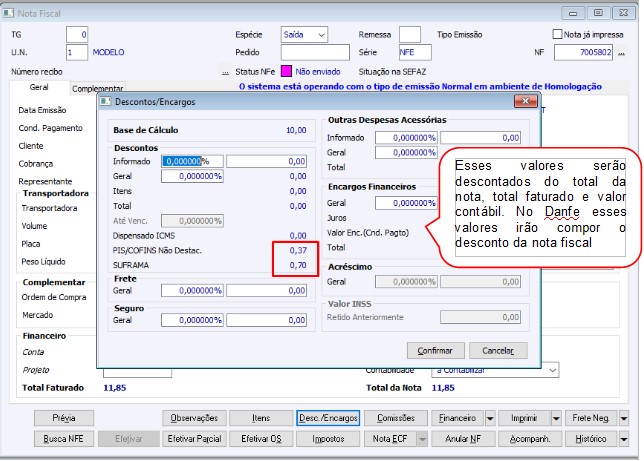Click the Acompanh. button
The width and height of the screenshot is (644, 461).
[529, 439]
